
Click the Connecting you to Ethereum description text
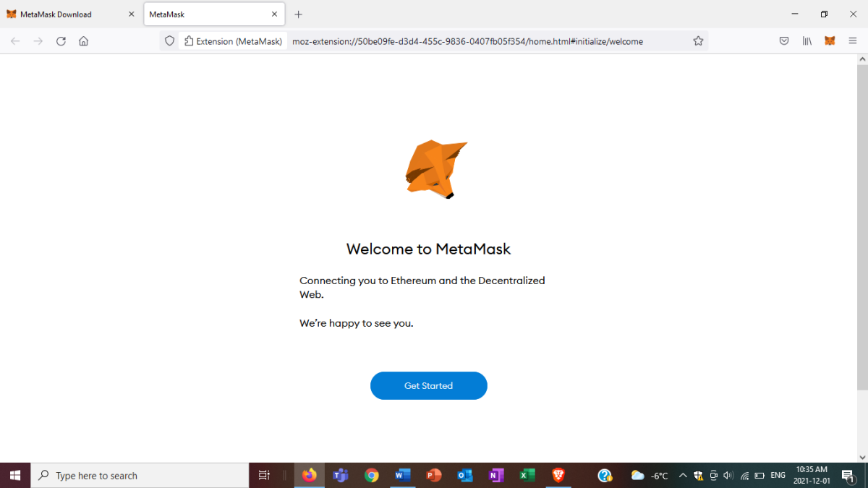[x=422, y=288]
